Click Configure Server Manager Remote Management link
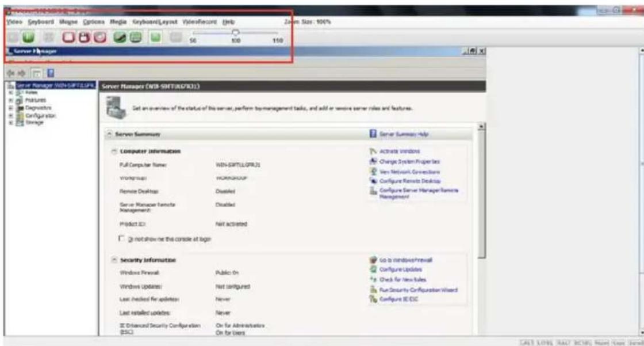Screen dimensions: 644x346 click(419, 193)
